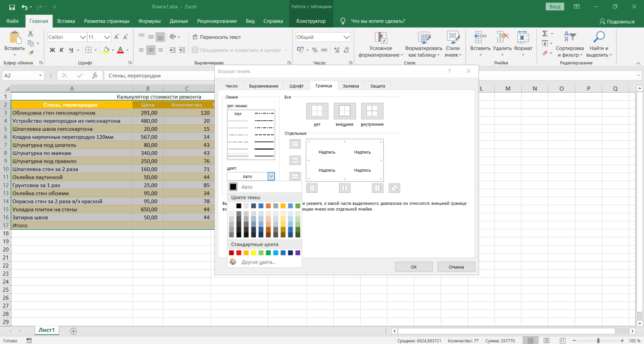644x344 pixels.
Task: Open the font name Calibri dropdown
Action: pyautogui.click(x=83, y=37)
